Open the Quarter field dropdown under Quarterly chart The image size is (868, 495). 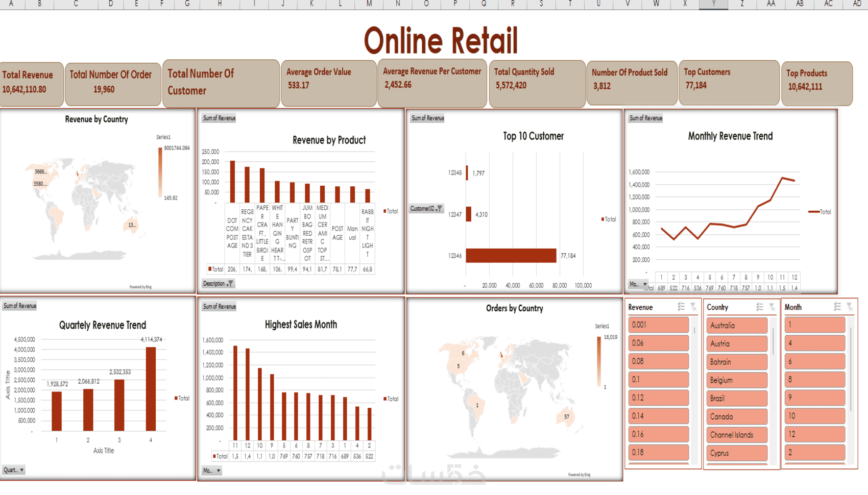(14, 470)
